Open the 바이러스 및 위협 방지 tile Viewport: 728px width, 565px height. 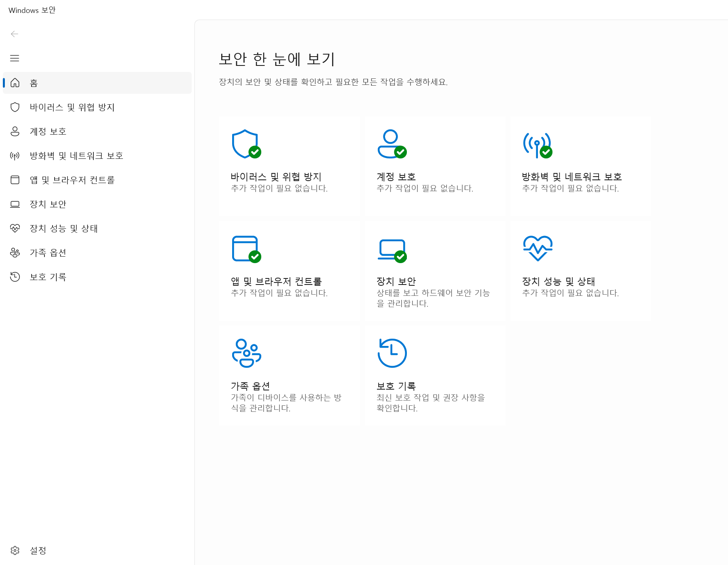click(288, 166)
